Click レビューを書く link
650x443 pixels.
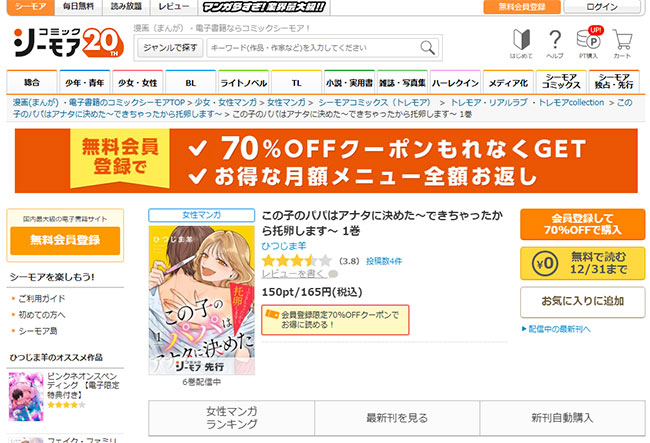294,274
